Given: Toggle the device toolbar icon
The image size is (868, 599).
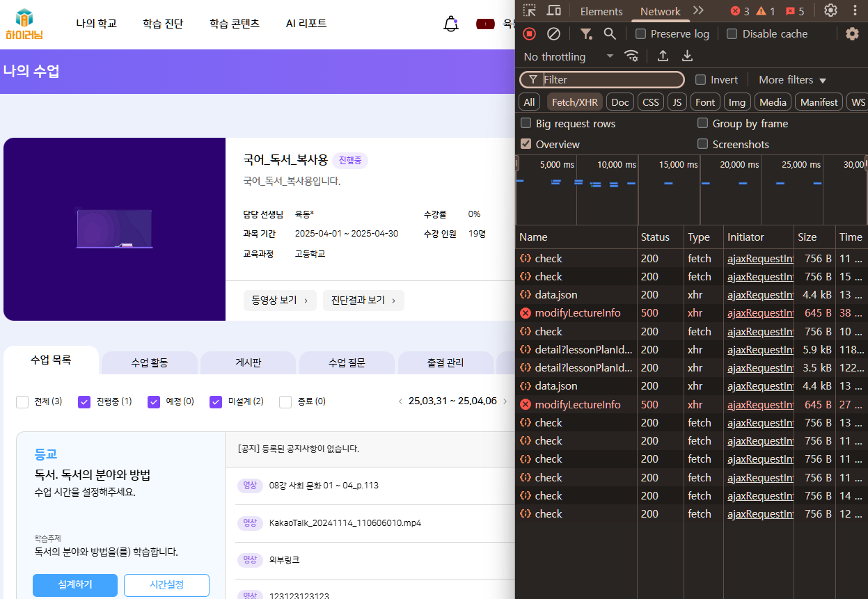Looking at the screenshot, I should coord(554,10).
